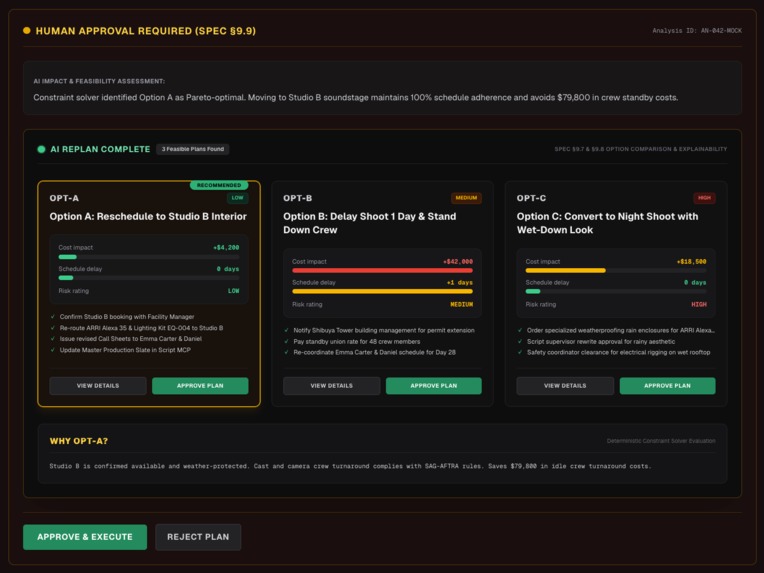Click the LOW risk badge on OPT-A
The width and height of the screenshot is (764, 573).
point(237,198)
